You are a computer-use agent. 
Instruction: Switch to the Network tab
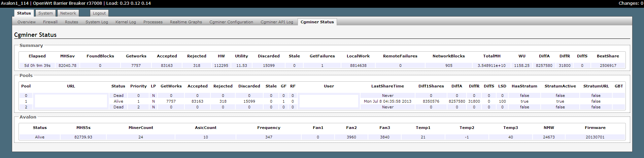[x=68, y=13]
